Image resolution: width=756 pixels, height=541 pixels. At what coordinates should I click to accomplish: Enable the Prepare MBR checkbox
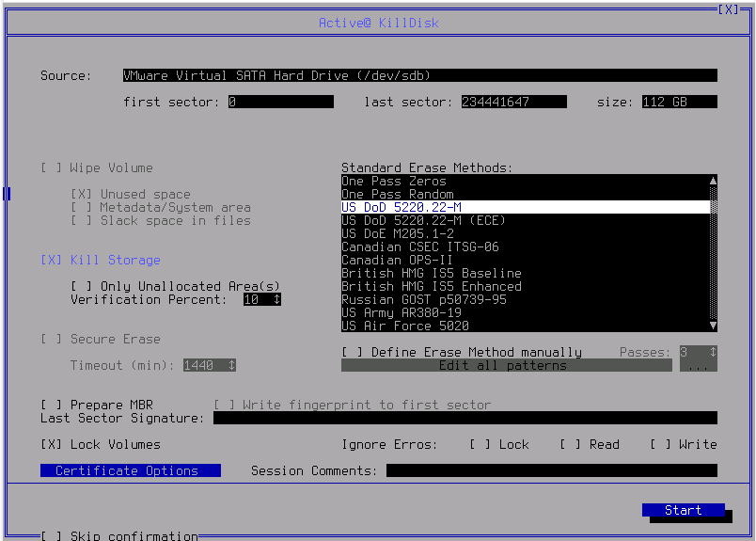51,405
